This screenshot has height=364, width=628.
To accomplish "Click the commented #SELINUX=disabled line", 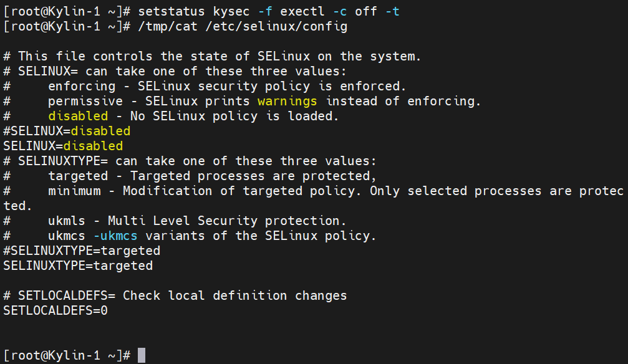I will pos(67,131).
